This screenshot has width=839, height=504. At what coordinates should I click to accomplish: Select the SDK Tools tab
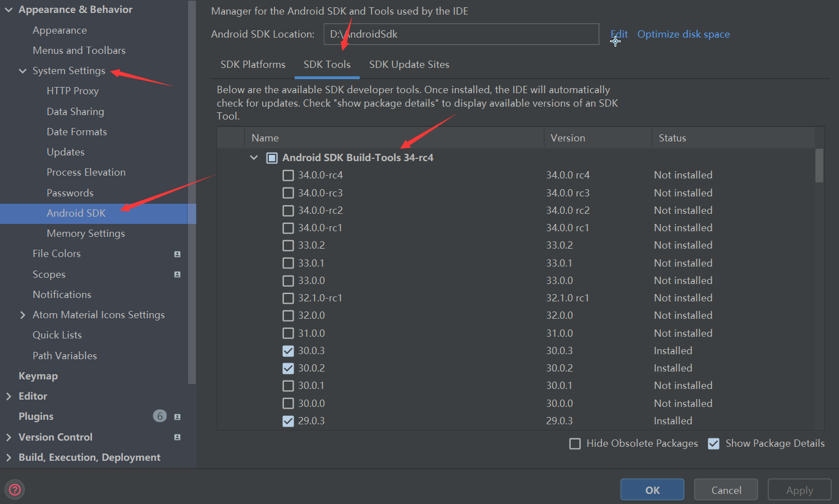[327, 65]
